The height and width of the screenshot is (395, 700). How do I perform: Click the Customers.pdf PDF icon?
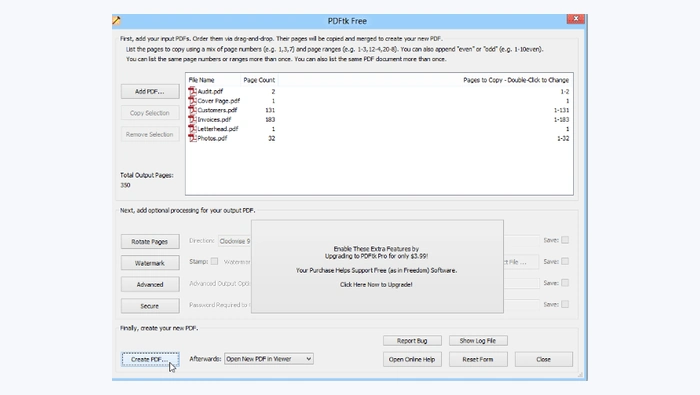tap(192, 110)
